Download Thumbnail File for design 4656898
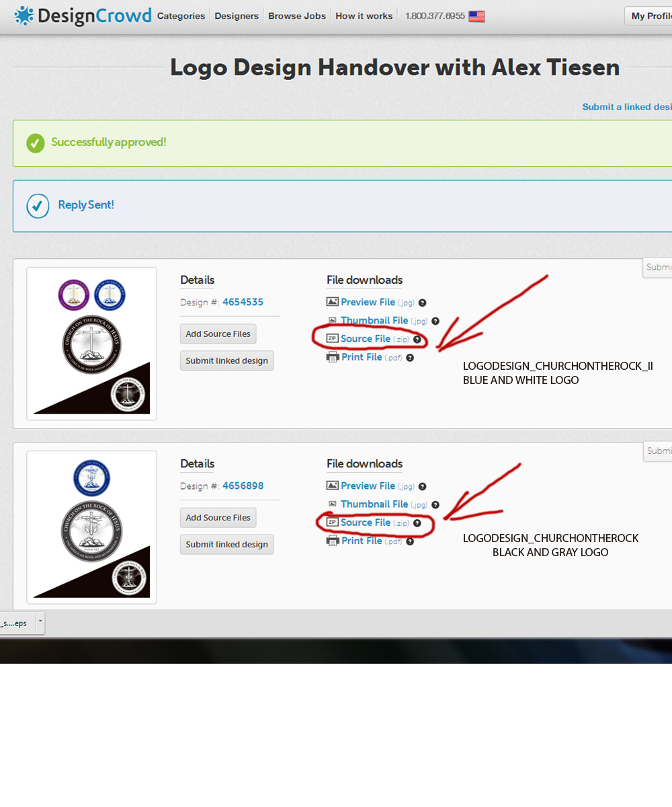The width and height of the screenshot is (672, 807). [374, 504]
